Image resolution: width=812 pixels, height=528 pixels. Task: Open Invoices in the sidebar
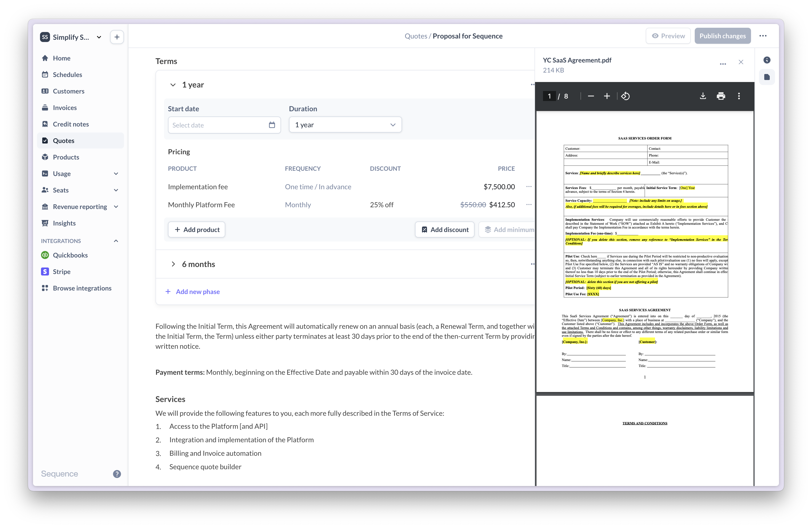[x=80, y=107]
